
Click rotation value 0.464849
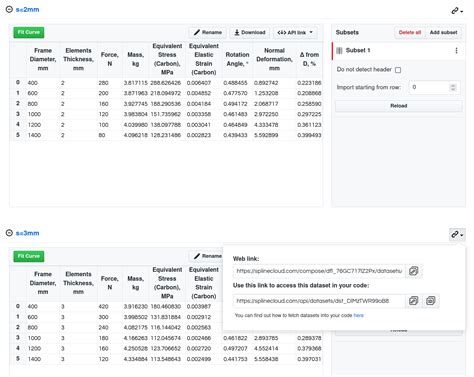point(235,125)
